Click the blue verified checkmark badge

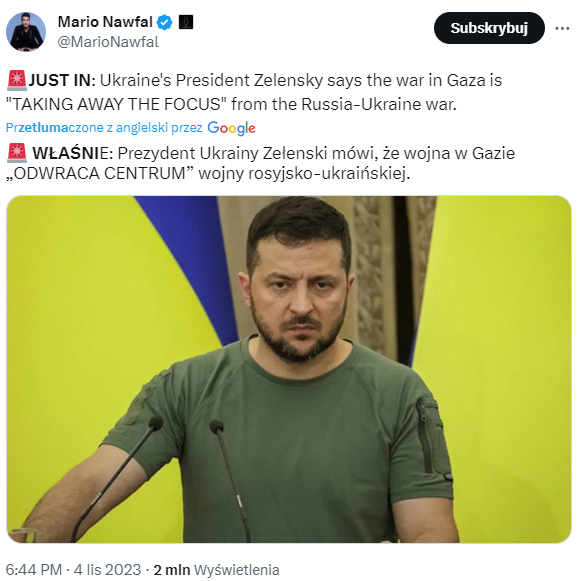pyautogui.click(x=164, y=22)
